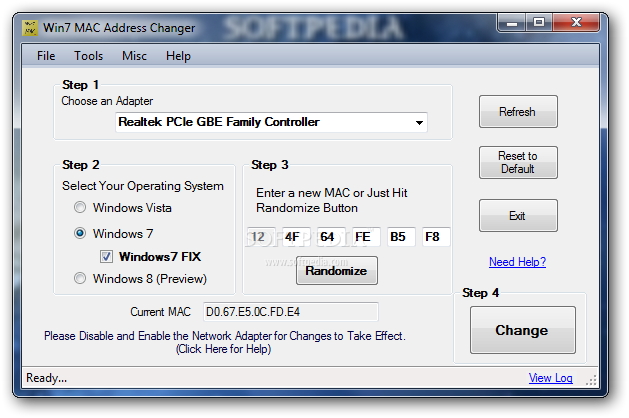This screenshot has height=418, width=629.
Task: Open the Misc menu
Action: pos(134,56)
